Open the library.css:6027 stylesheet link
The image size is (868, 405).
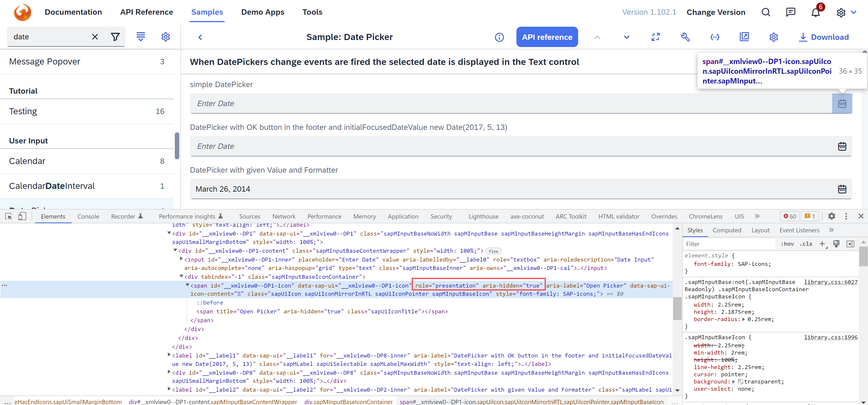[x=831, y=282]
